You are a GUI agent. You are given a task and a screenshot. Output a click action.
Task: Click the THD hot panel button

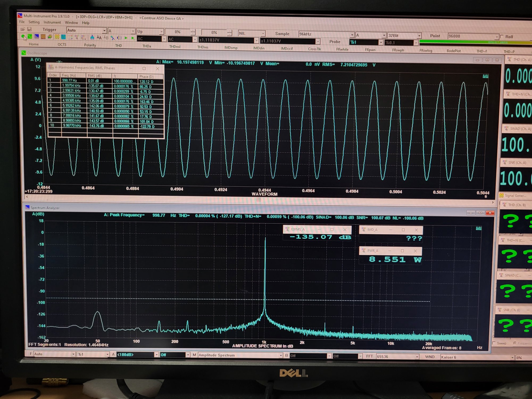click(x=118, y=45)
